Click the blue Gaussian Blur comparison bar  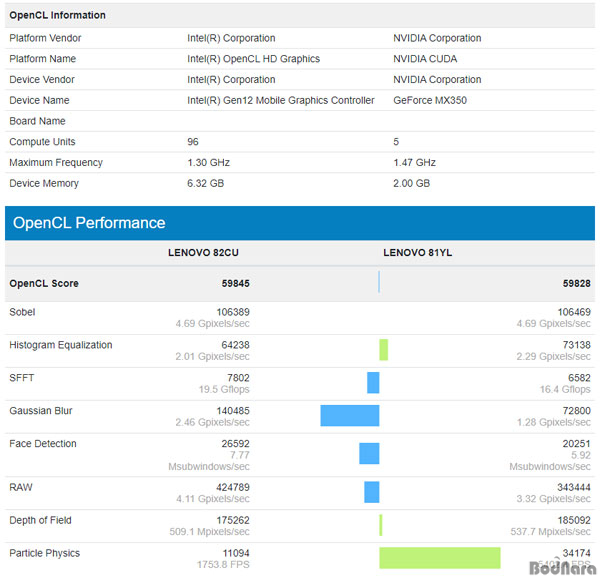click(350, 415)
